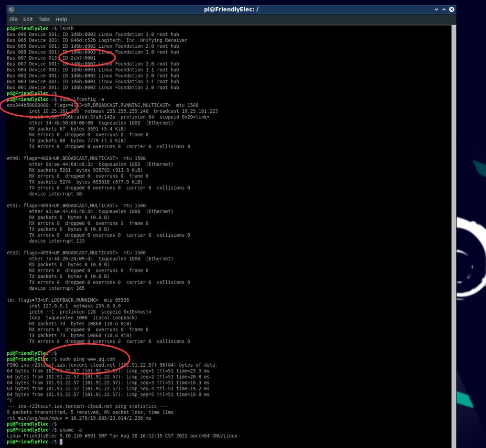Click the eth0 interface header line
The image size is (486, 448).
click(76, 158)
